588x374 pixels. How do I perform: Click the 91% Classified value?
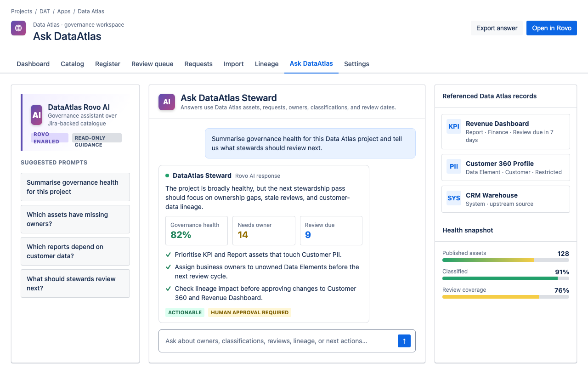(x=562, y=272)
